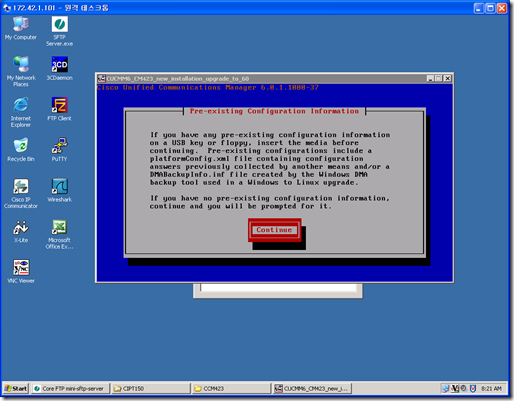
Task: Open the Recycle Bin
Action: pos(21,149)
